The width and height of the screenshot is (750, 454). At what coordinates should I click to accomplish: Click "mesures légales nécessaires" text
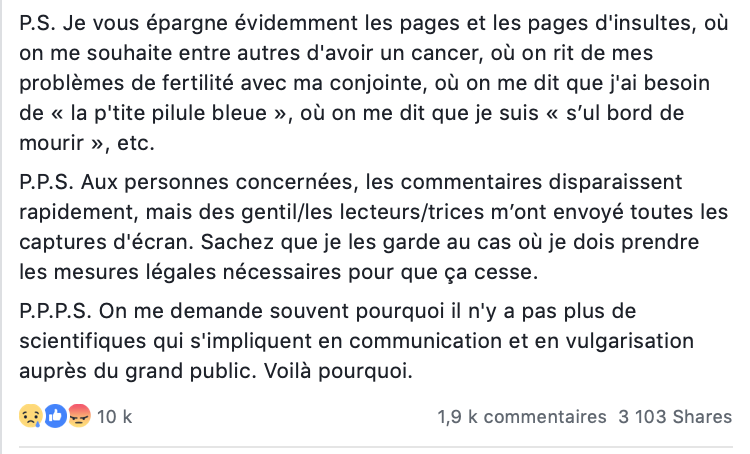[198, 272]
